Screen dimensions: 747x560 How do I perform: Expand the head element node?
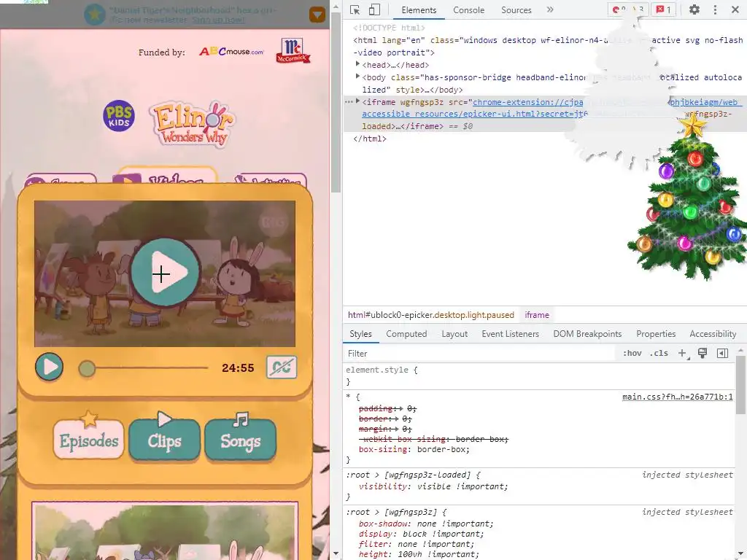[357, 64]
